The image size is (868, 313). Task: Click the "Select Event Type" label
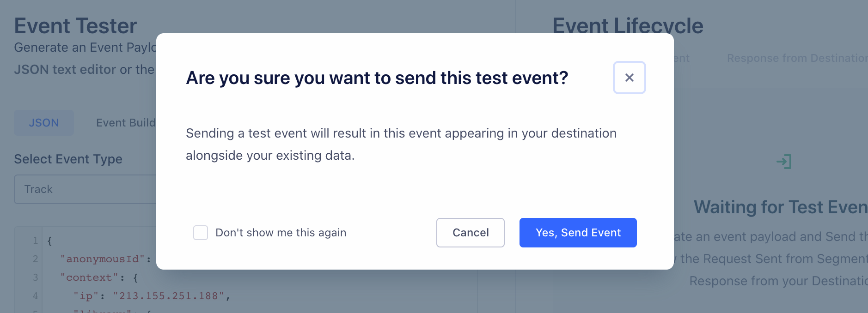click(x=68, y=159)
